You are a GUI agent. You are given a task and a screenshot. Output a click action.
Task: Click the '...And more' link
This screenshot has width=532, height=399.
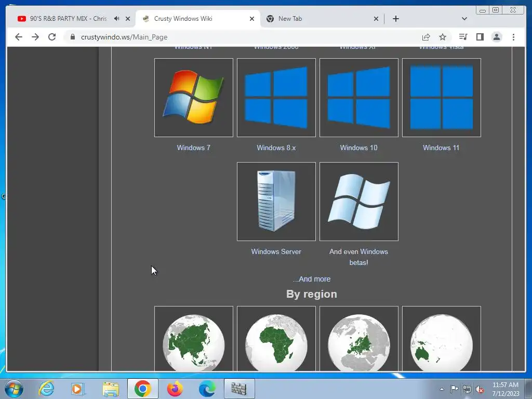[312, 279]
